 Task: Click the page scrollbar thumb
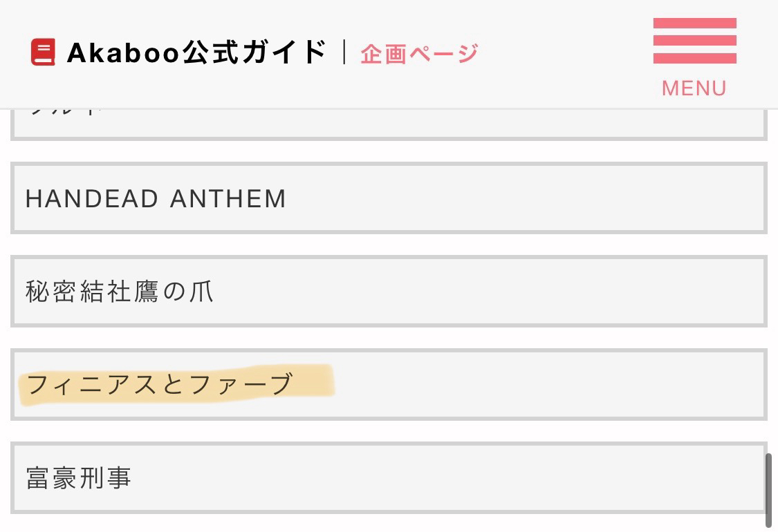pos(768,491)
